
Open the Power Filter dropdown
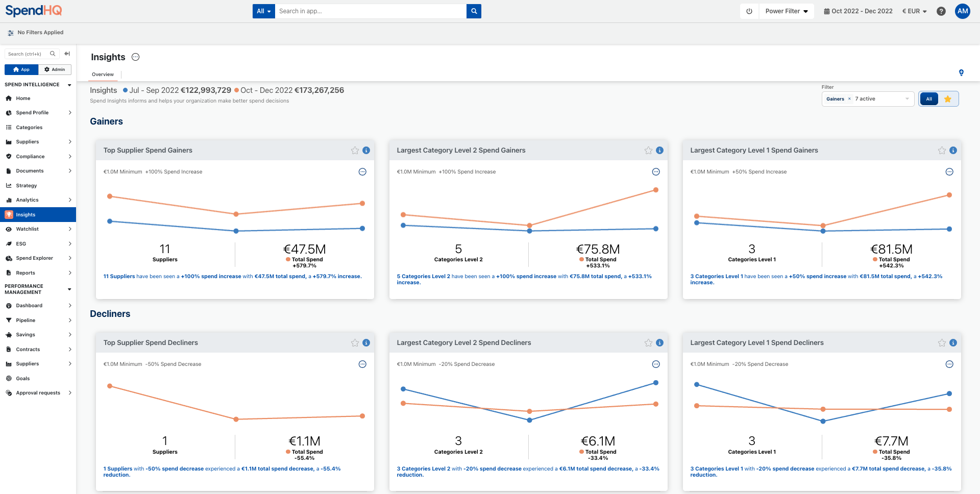tap(786, 11)
